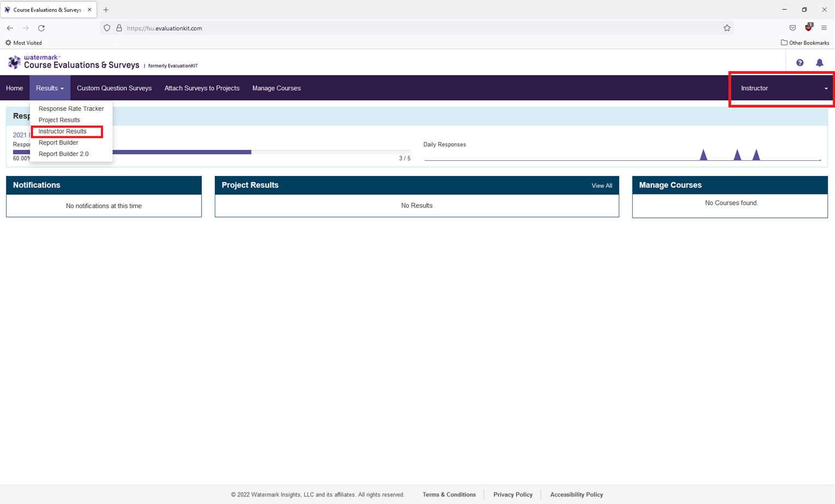The image size is (835, 504).
Task: Click the response rate progress bar
Action: (x=212, y=152)
